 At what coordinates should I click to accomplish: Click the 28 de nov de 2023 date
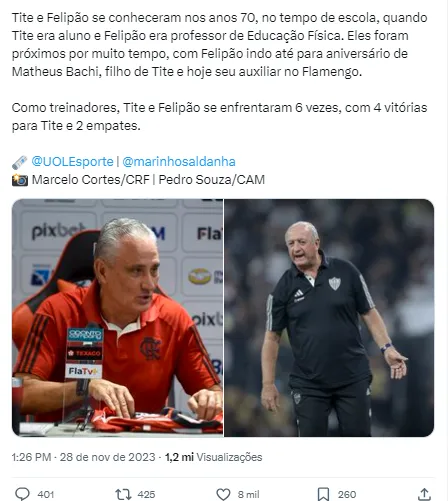click(107, 457)
